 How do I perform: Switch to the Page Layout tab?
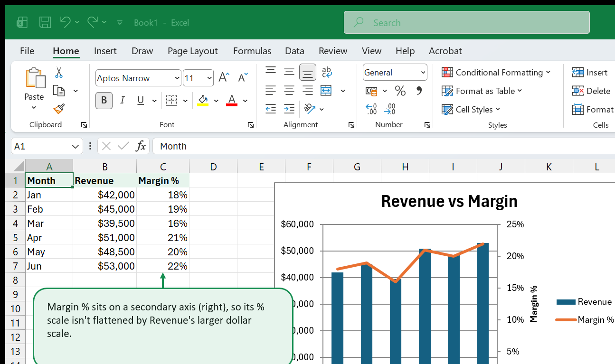point(193,51)
